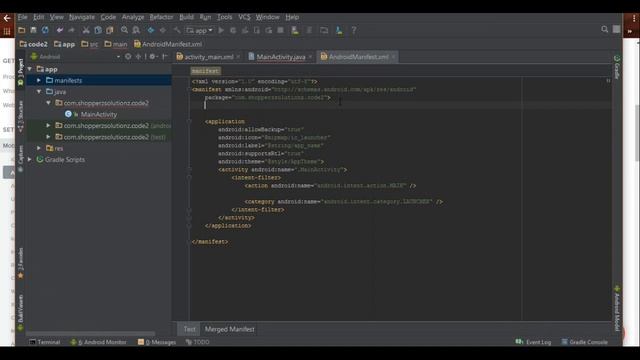The image size is (640, 360).
Task: Click the Stop square toolbar icon
Action: click(x=280, y=30)
